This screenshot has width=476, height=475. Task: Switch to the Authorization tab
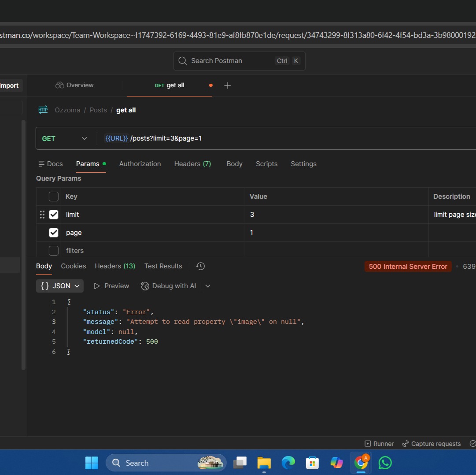140,164
